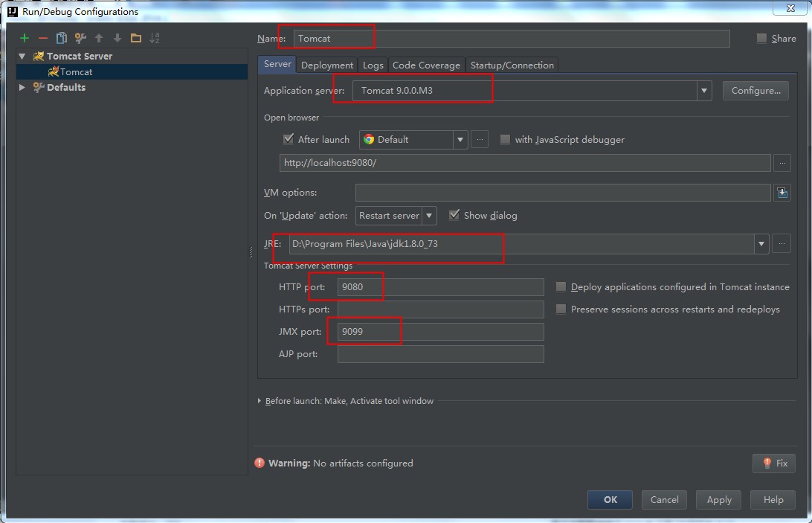Check Preserve sessions across restarts and redeploys
The height and width of the screenshot is (523, 812).
[x=561, y=309]
